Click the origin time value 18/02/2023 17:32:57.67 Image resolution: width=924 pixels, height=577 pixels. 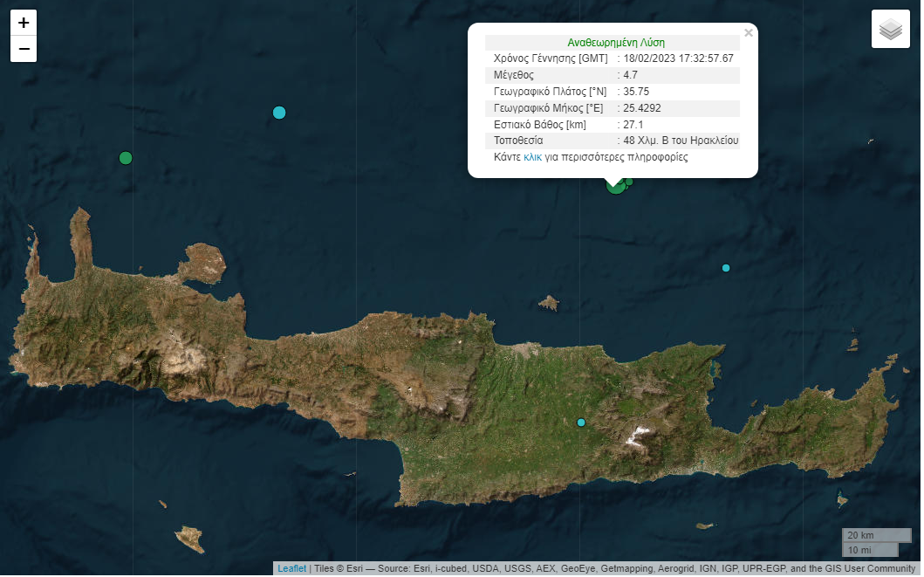(x=678, y=58)
